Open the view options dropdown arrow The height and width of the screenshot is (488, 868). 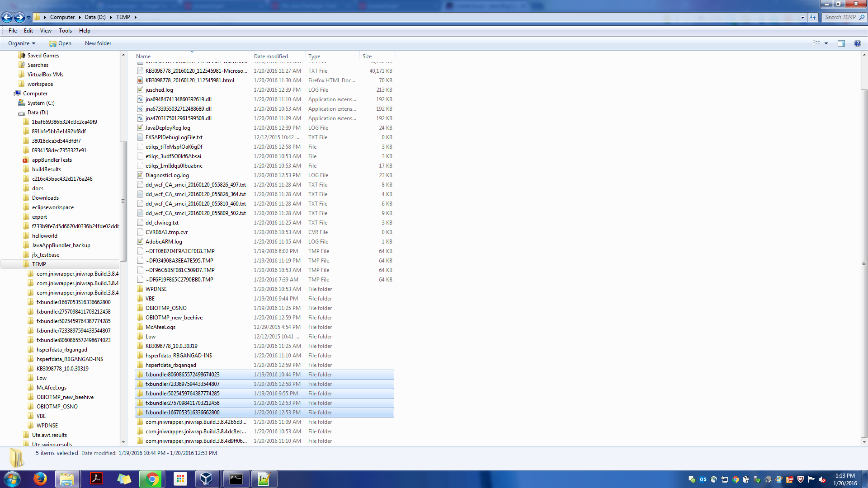tap(826, 43)
